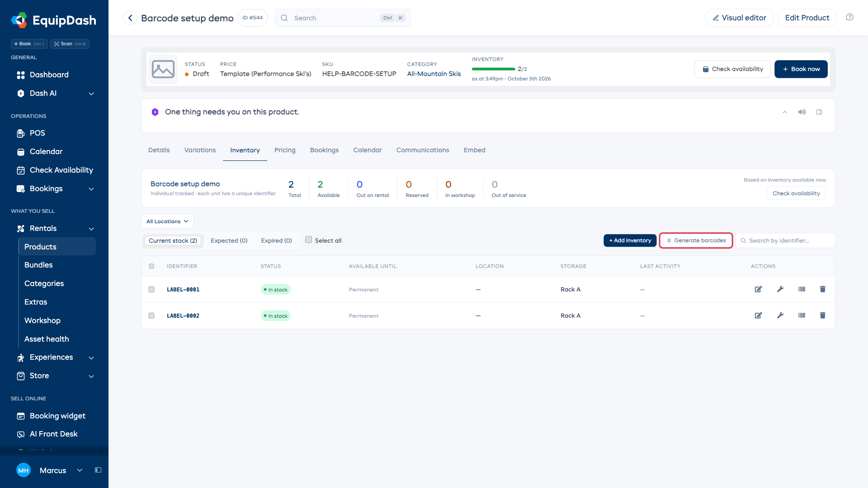Click the Generate barcodes button
This screenshot has height=488, width=868.
click(696, 240)
